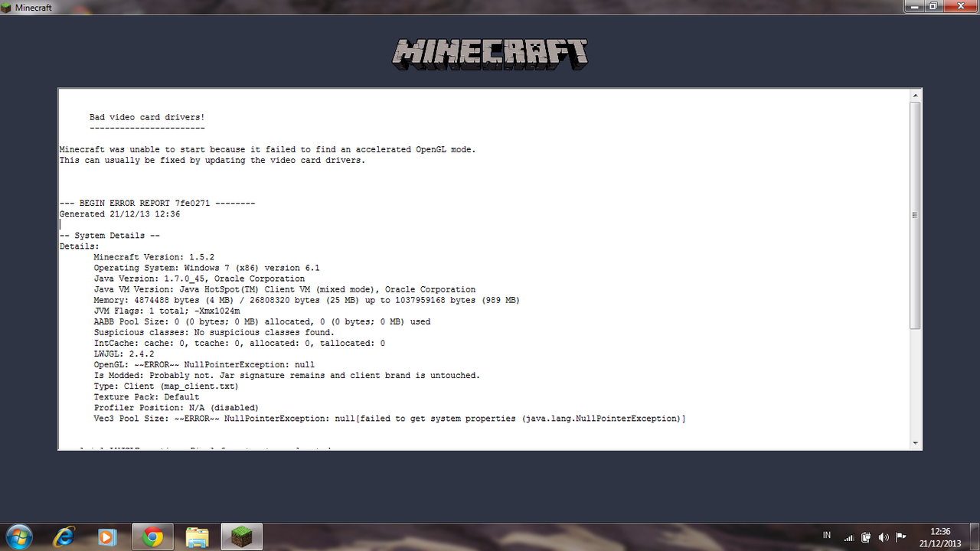Click the line about updating video card drivers

click(212, 161)
